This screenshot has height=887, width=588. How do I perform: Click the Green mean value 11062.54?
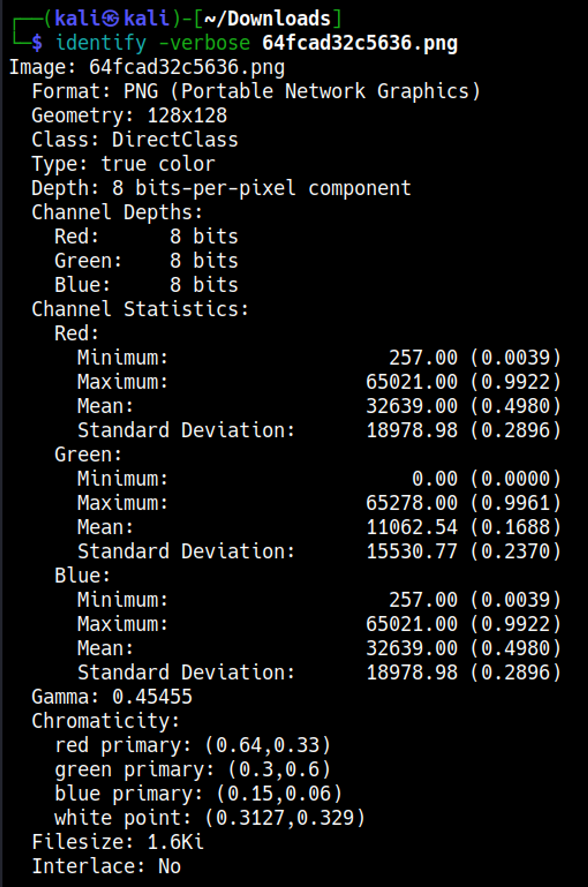point(411,527)
